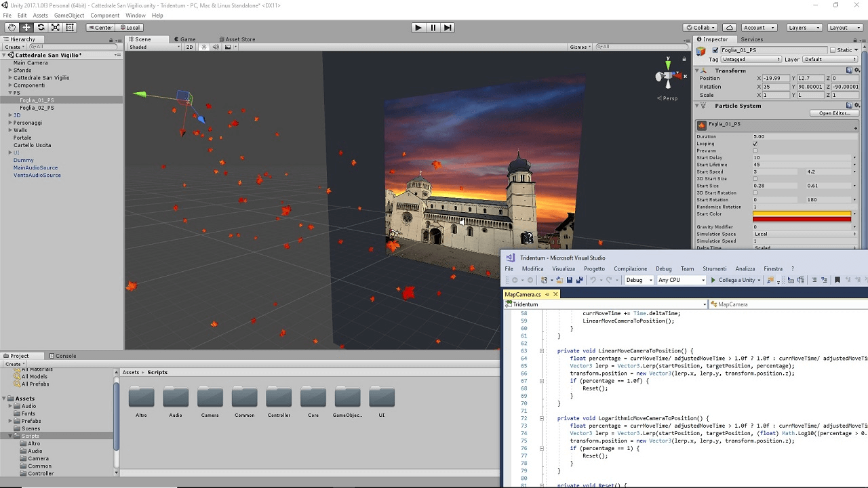Toggle scene audio speaker icon

click(216, 47)
